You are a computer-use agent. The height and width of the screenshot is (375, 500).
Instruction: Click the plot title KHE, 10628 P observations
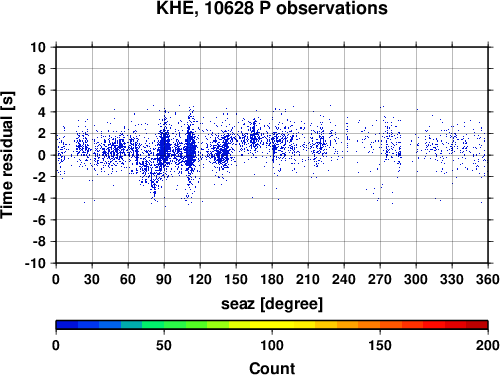click(272, 8)
